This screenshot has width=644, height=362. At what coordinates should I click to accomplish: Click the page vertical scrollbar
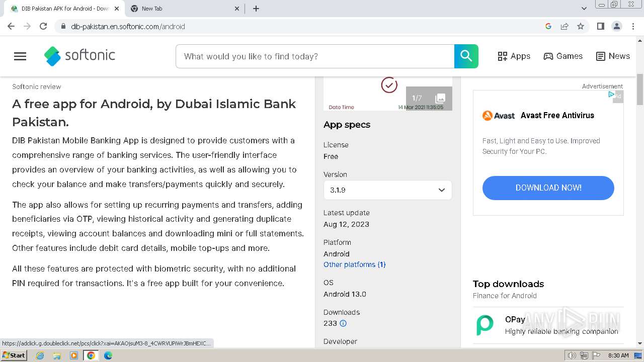pyautogui.click(x=640, y=89)
